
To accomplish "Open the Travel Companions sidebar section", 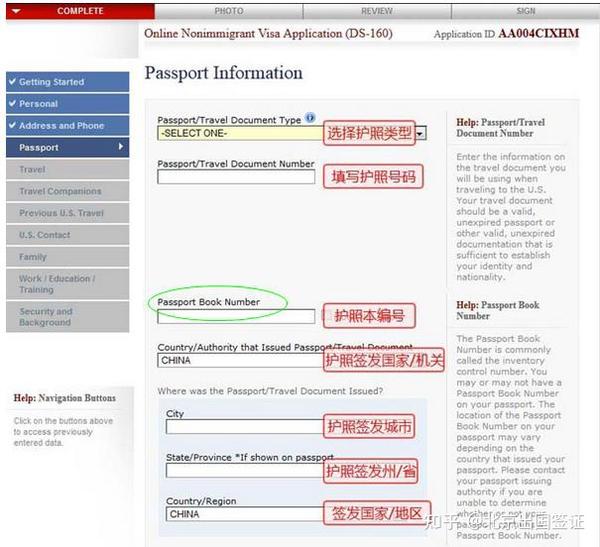I will click(x=68, y=191).
